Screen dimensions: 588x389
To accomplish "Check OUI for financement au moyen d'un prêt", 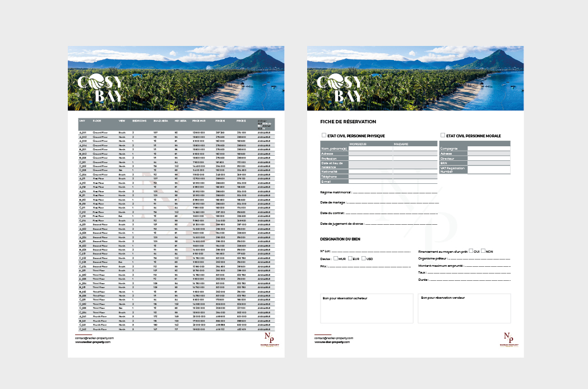I will (x=471, y=251).
